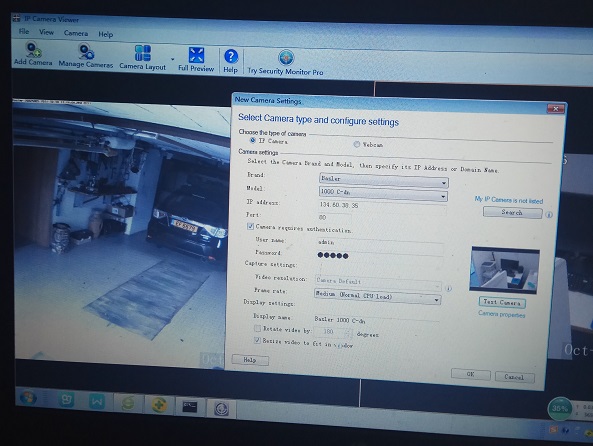Select the Webcam radio button
This screenshot has height=446, width=593.
(x=357, y=144)
